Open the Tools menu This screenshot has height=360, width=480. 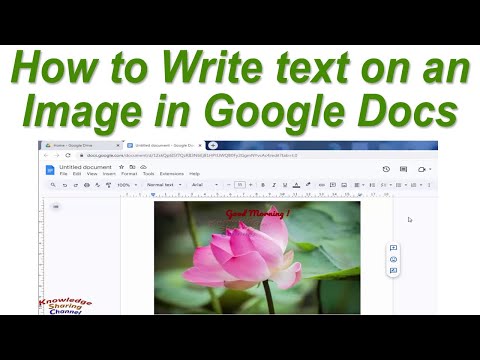[149, 174]
